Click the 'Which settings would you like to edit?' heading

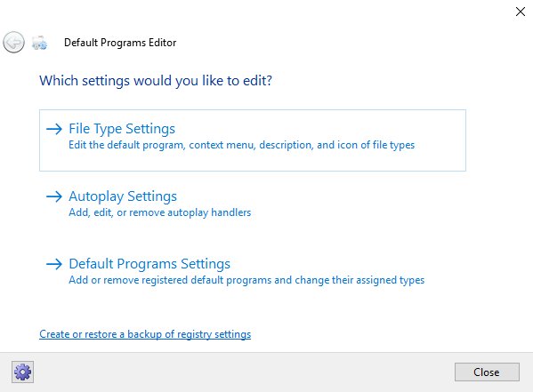tap(156, 81)
